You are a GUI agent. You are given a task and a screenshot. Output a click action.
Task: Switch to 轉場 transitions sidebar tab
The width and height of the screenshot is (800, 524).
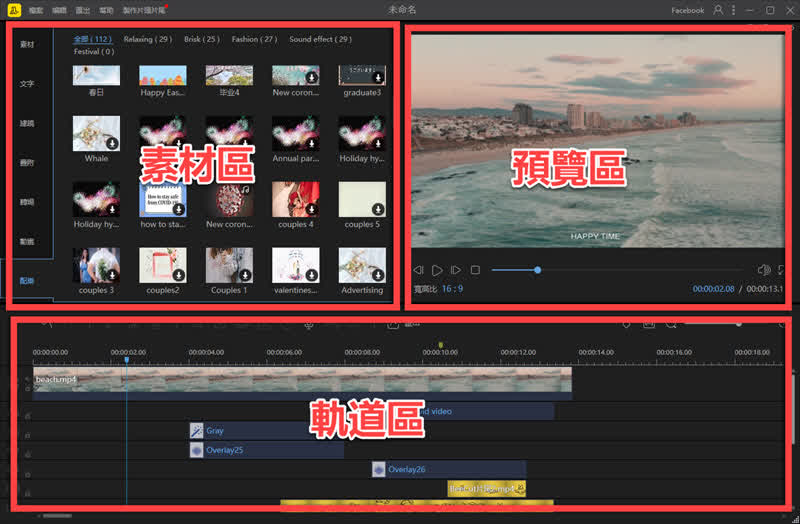tap(27, 202)
